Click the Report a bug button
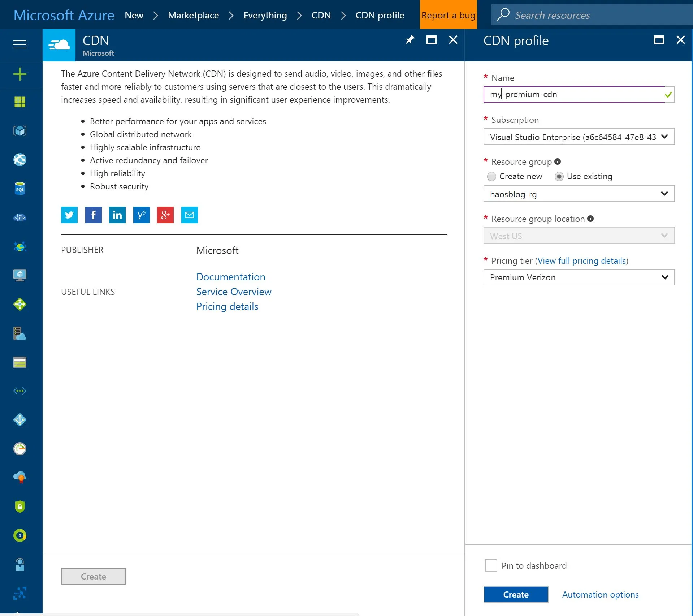 click(448, 15)
